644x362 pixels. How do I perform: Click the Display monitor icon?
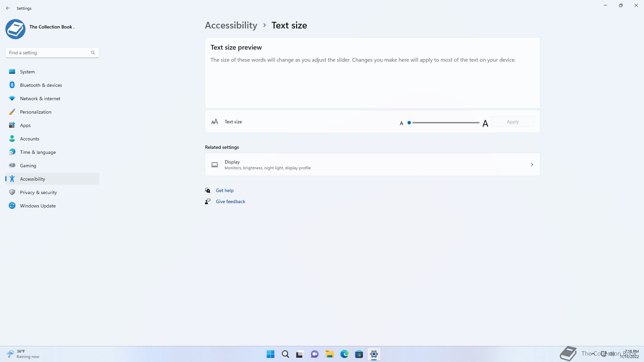click(x=215, y=165)
